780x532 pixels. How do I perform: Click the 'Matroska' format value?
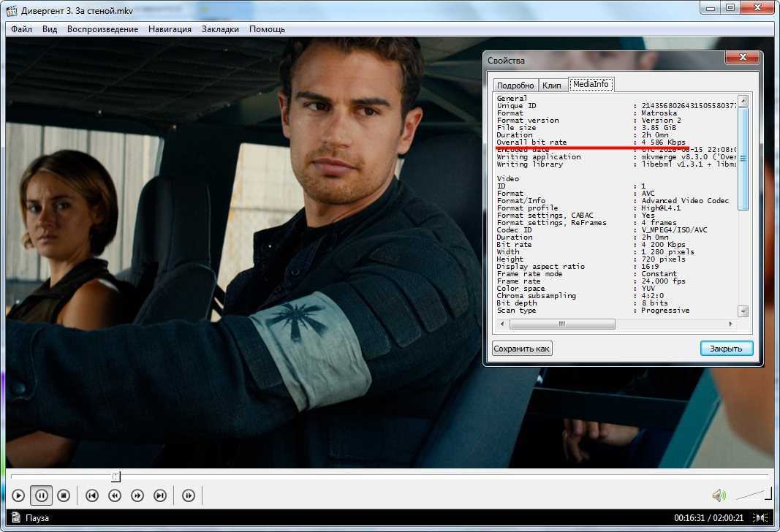[659, 113]
